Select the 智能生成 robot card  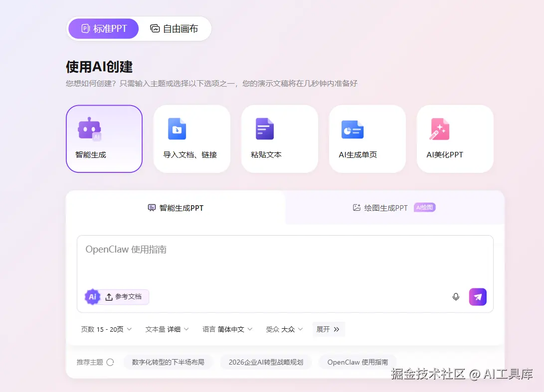(x=104, y=138)
